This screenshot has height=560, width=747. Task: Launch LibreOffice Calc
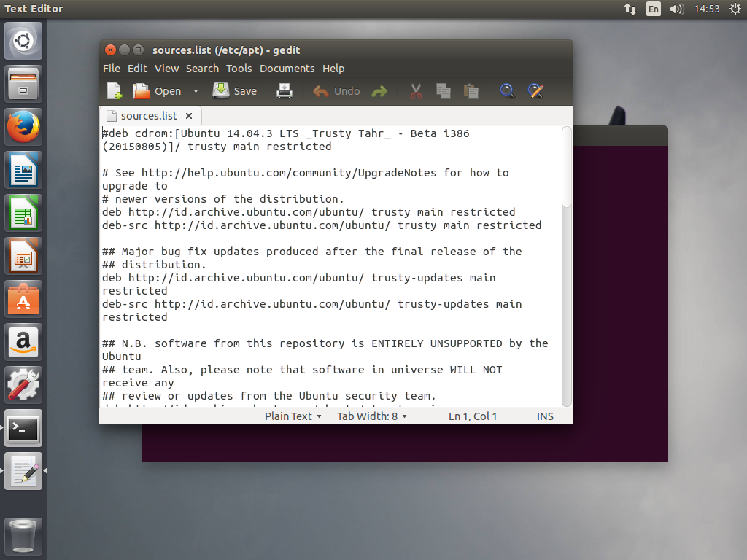tap(23, 213)
